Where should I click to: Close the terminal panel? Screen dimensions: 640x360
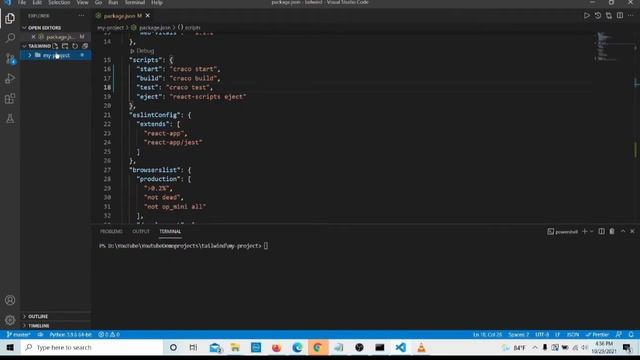(x=632, y=231)
